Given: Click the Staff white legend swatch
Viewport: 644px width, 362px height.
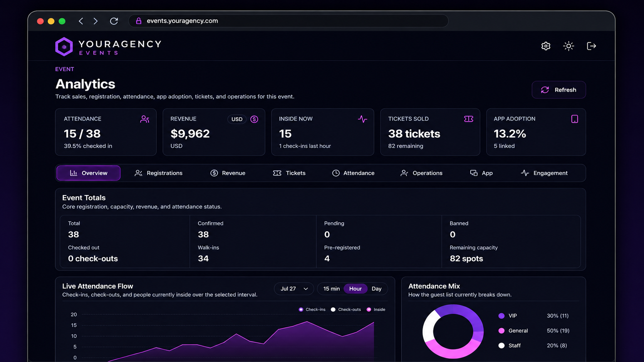Looking at the screenshot, I should tap(501, 345).
